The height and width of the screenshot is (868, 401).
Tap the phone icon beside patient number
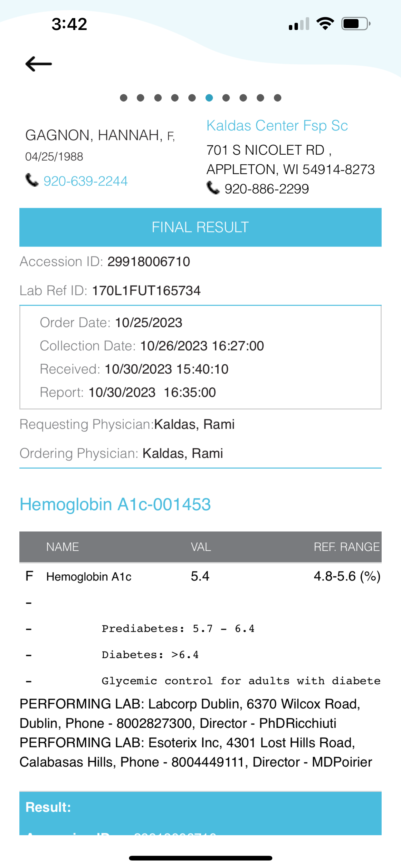[32, 180]
